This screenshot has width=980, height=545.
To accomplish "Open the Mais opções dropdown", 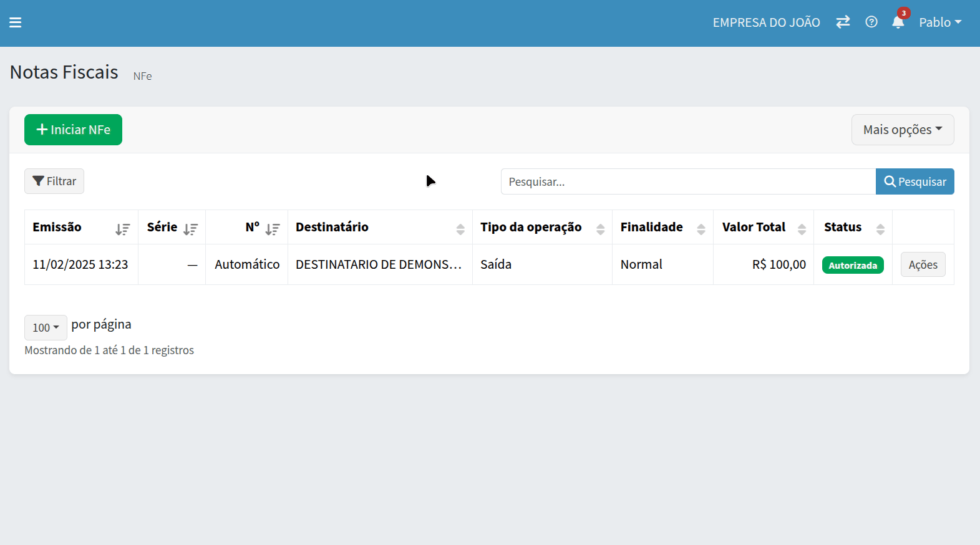I will point(902,130).
